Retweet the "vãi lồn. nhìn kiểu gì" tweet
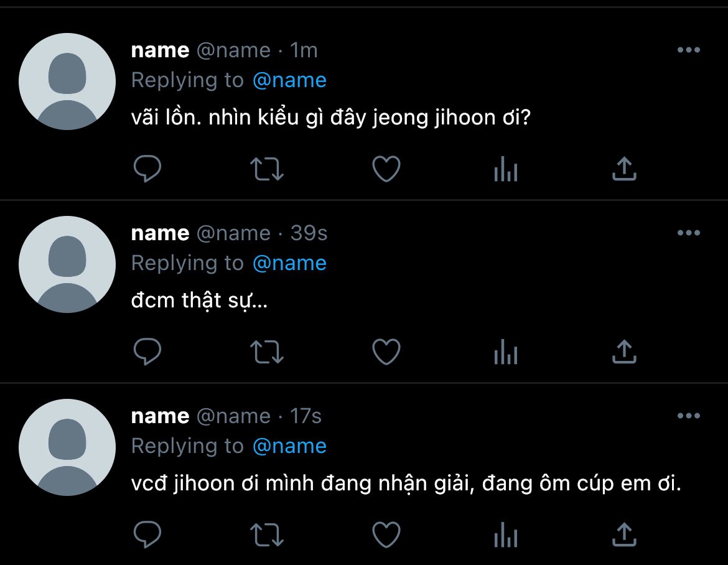Screen dimensions: 728x565 pos(267,169)
